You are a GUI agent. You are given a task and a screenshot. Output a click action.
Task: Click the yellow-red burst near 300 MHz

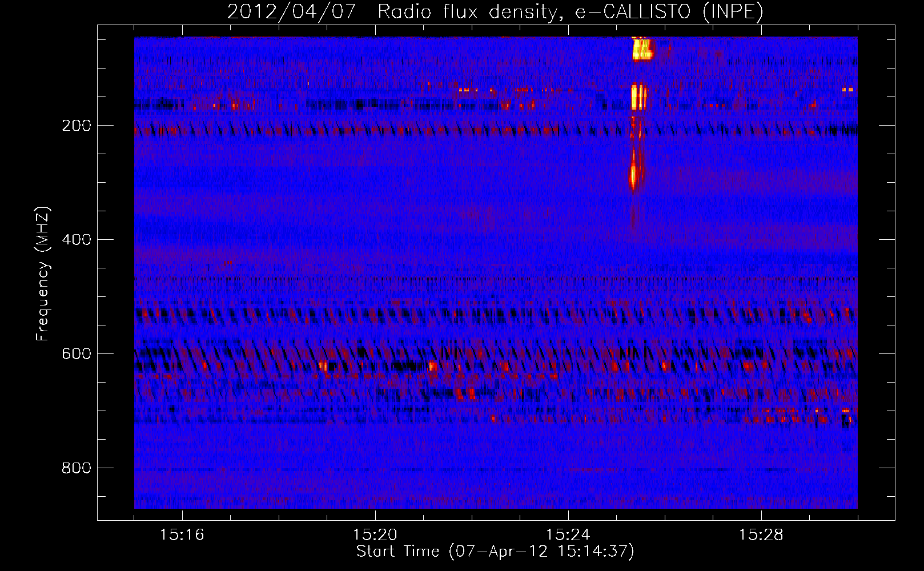(x=633, y=175)
